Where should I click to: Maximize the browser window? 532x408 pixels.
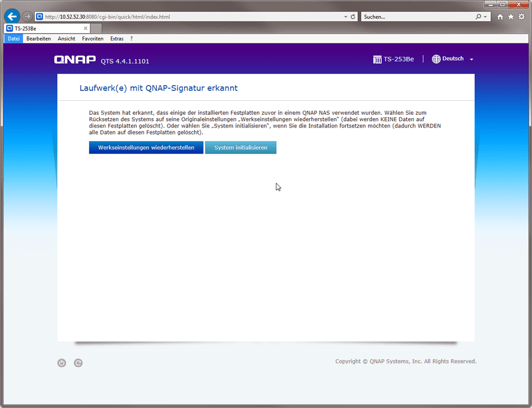[x=502, y=5]
